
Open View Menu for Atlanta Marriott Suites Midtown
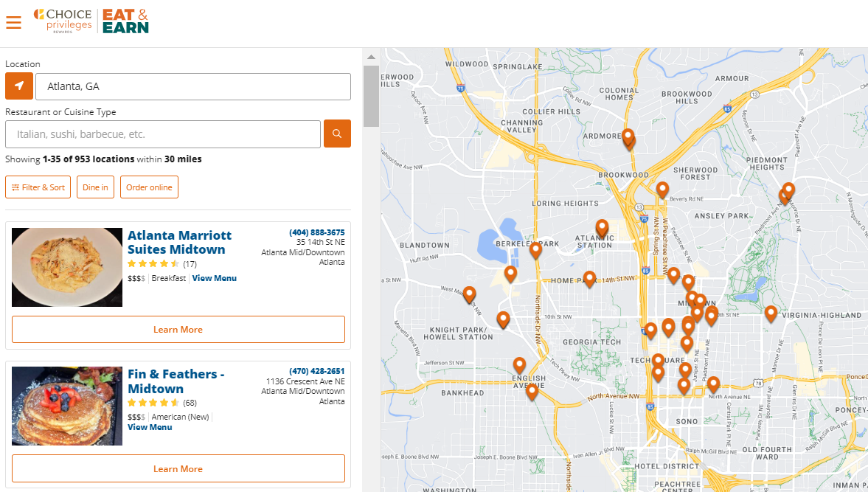coord(214,277)
